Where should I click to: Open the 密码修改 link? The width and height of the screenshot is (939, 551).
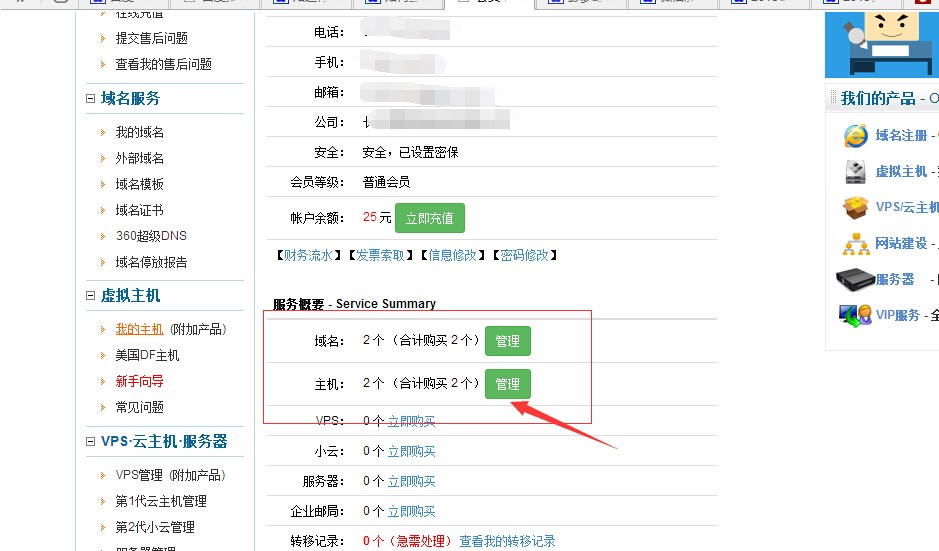pos(525,256)
